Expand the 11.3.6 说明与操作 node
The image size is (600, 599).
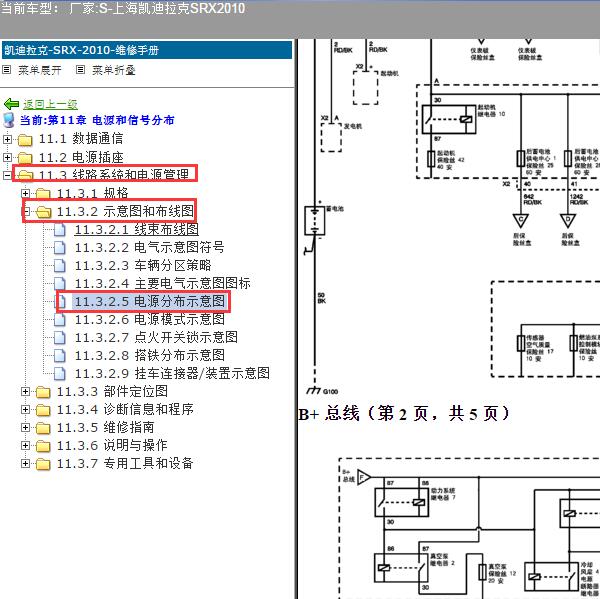pos(26,445)
